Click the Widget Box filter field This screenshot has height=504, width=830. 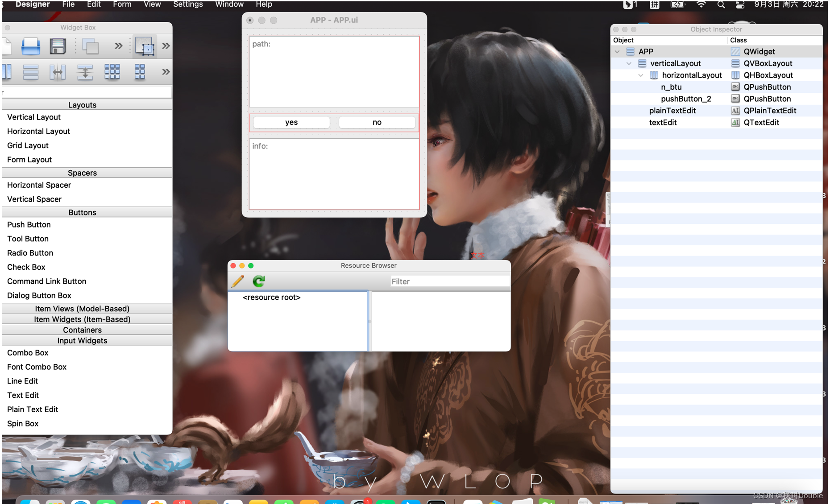click(87, 92)
